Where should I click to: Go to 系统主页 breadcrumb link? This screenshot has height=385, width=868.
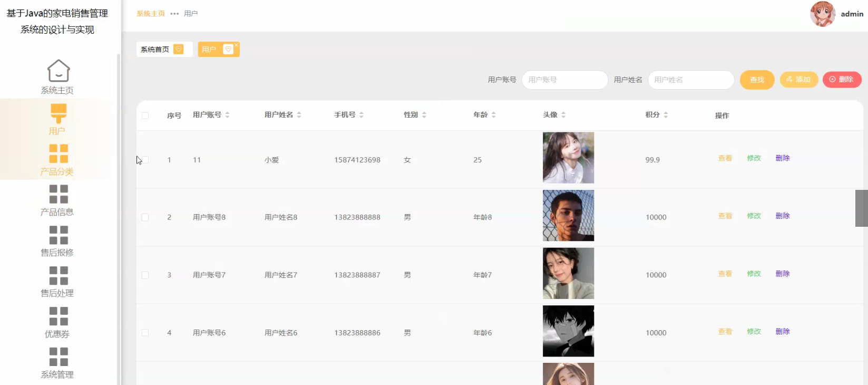[151, 14]
